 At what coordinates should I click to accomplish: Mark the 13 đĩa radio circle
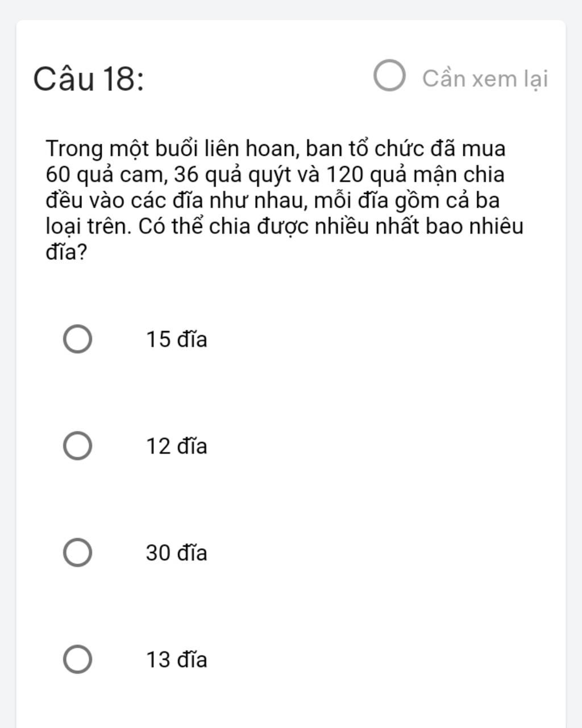pyautogui.click(x=77, y=659)
